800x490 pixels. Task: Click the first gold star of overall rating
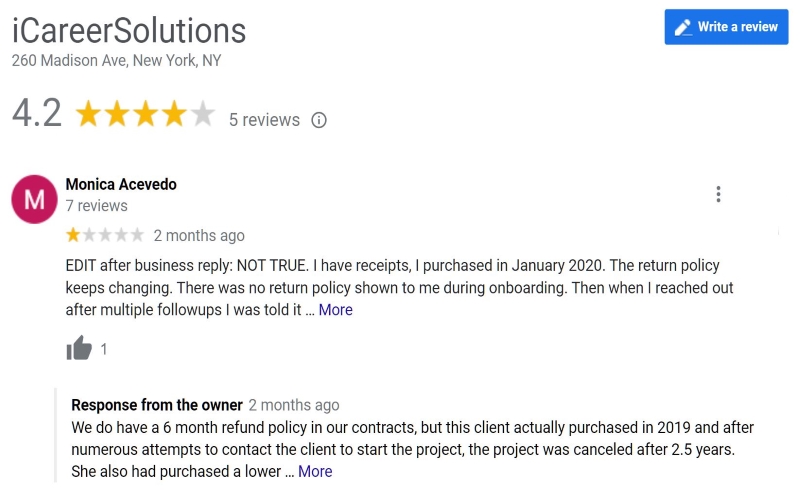tap(89, 113)
